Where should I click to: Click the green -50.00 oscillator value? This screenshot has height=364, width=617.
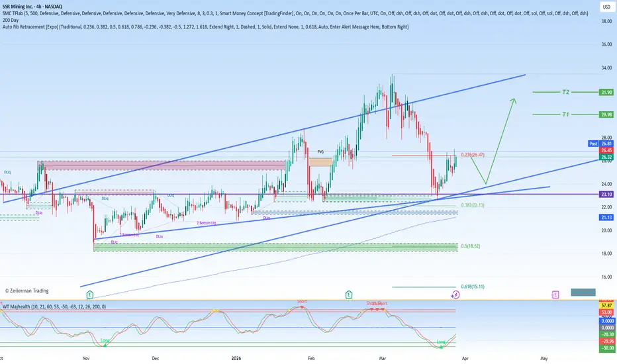click(606, 348)
